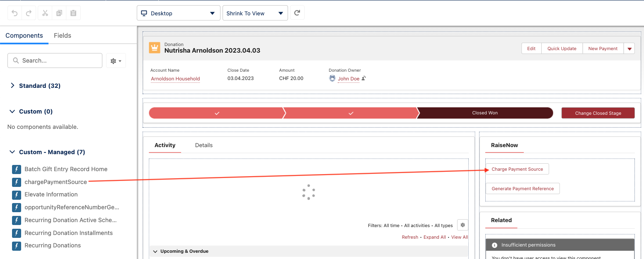Click the Expand All link
Image resolution: width=644 pixels, height=259 pixels.
pos(435,237)
